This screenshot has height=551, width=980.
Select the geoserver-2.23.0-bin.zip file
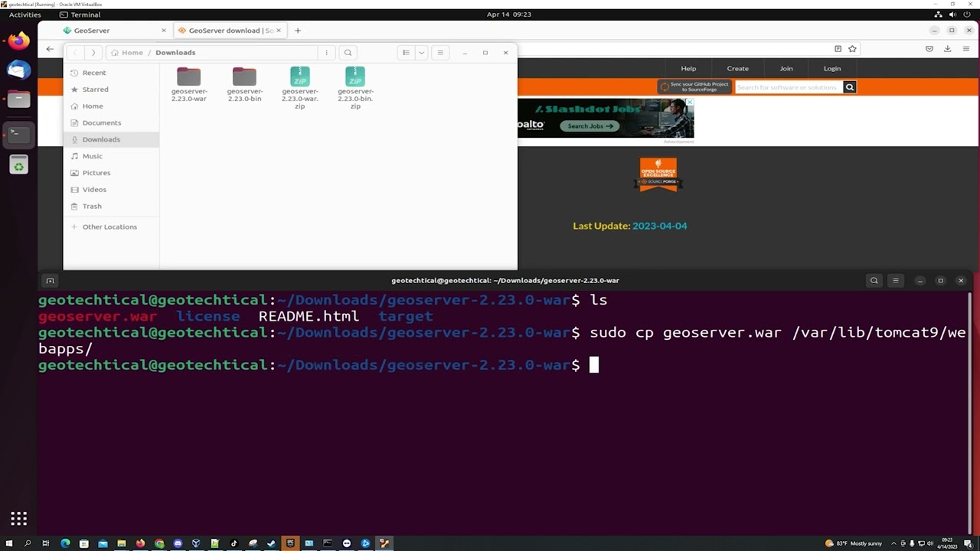click(x=355, y=88)
